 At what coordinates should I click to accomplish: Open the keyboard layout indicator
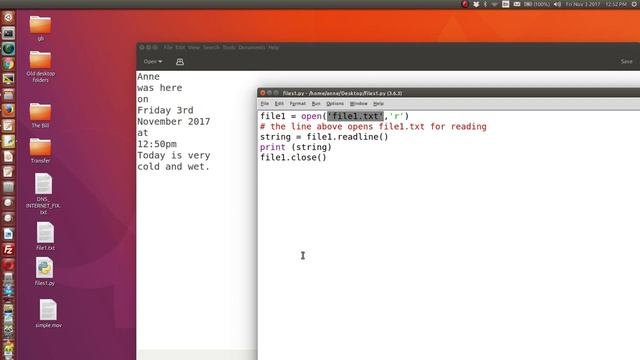coord(505,4)
